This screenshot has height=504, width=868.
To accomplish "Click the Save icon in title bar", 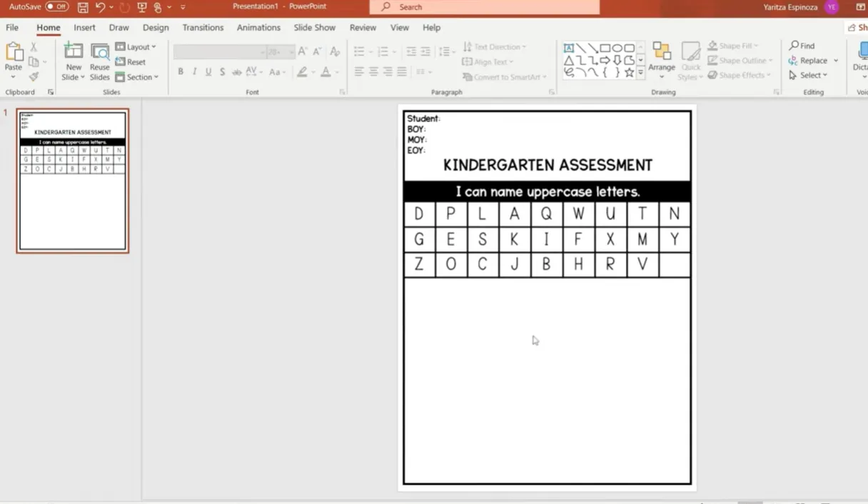I will click(83, 7).
